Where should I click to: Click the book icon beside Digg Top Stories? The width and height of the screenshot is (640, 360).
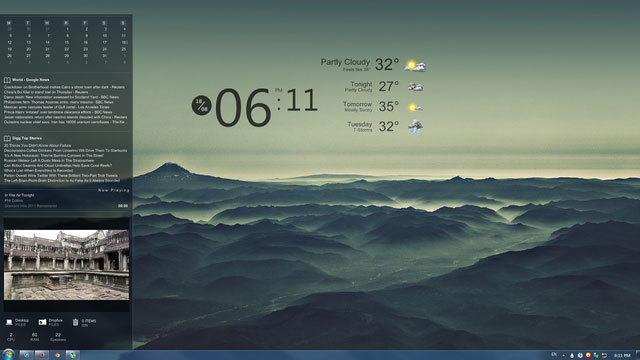[x=7, y=138]
